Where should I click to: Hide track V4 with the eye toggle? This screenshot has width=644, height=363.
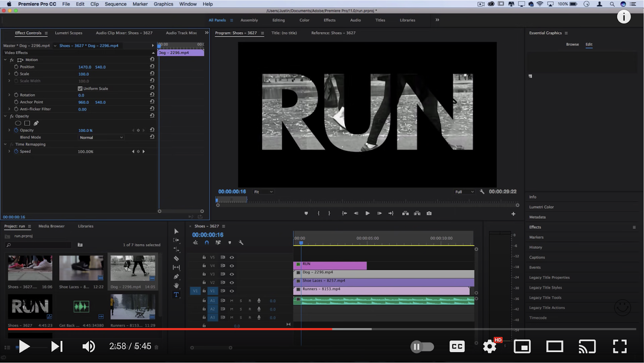tap(232, 266)
